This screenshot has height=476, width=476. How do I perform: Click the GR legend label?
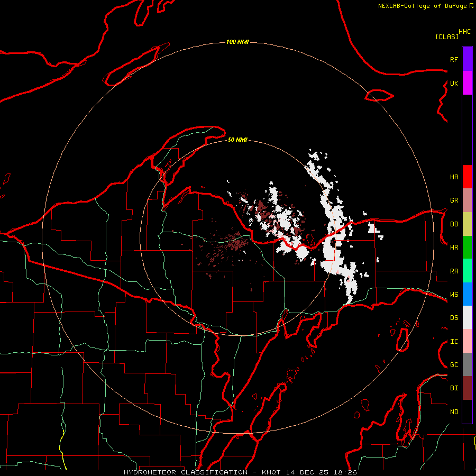point(454,200)
